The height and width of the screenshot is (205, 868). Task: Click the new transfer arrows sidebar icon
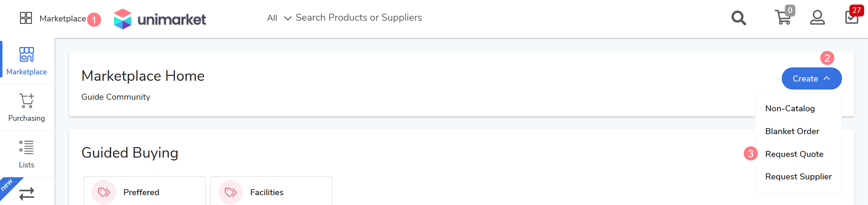point(27,193)
